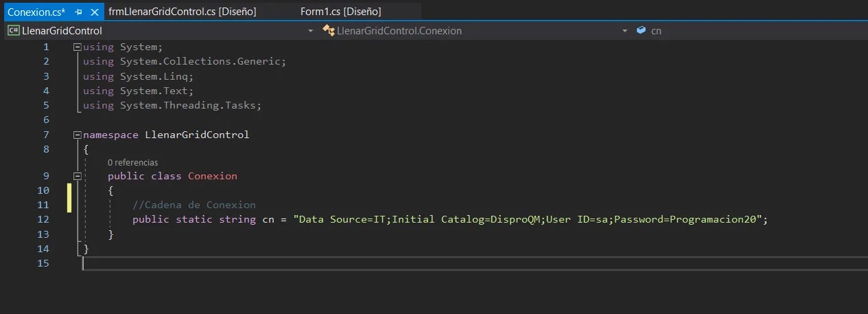Click the cn field icon in navigation bar
The width and height of the screenshot is (868, 314).
pos(642,31)
